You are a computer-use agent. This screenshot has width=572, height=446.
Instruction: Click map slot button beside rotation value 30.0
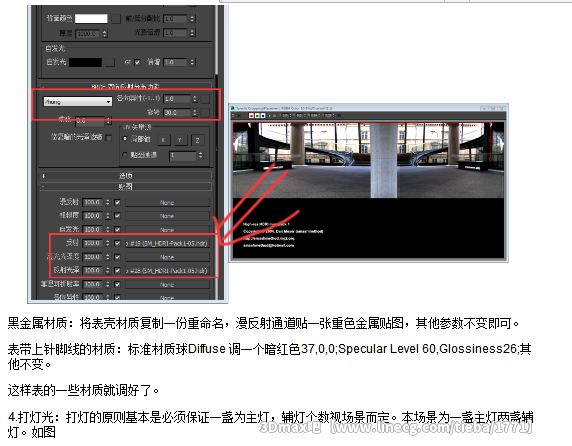point(205,113)
